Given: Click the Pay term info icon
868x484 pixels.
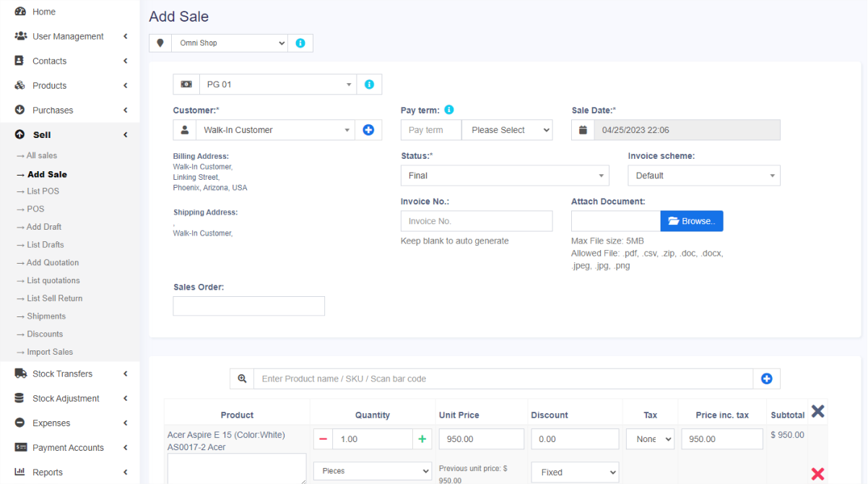Looking at the screenshot, I should [x=449, y=111].
